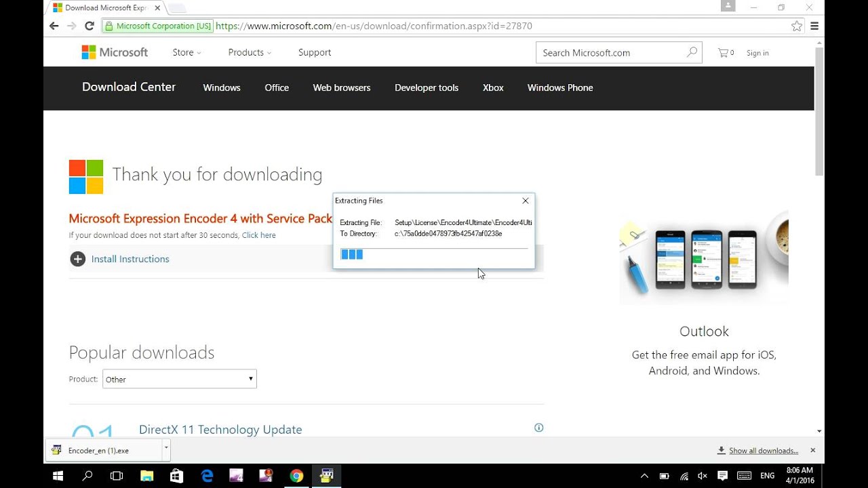Click the Popular downloads heading

click(142, 352)
